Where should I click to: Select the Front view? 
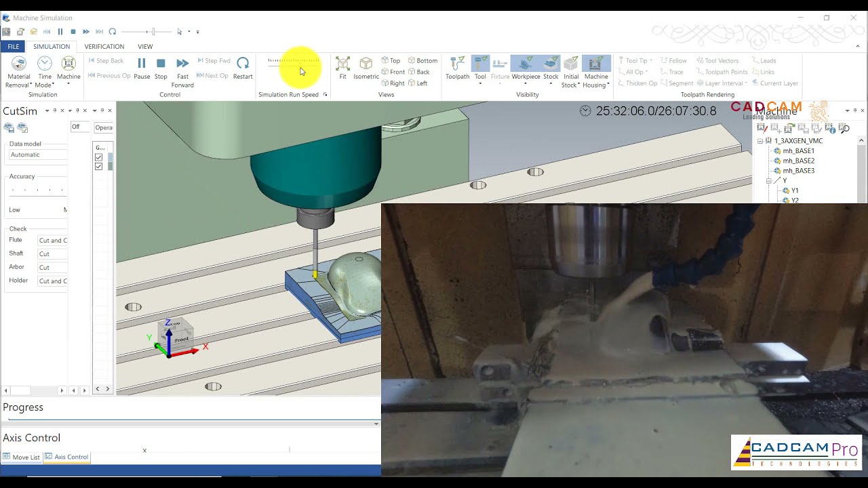pos(393,72)
